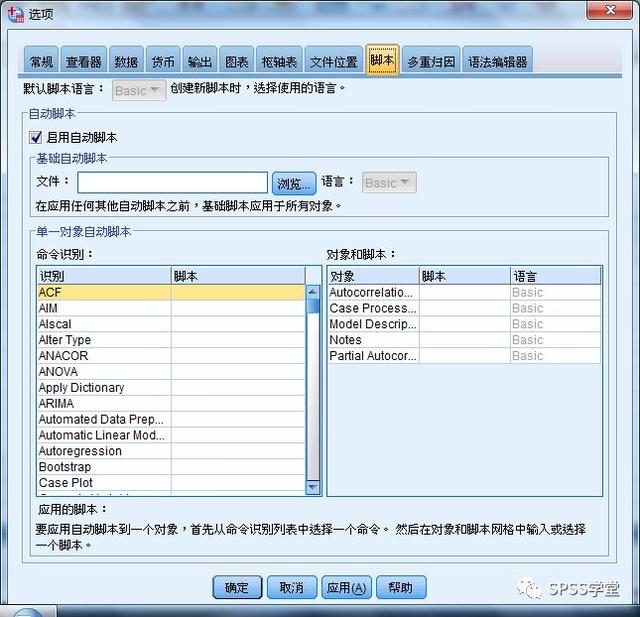Toggle the 启用自动脚本 checkbox
Viewport: 640px width, 617px height.
[x=36, y=138]
